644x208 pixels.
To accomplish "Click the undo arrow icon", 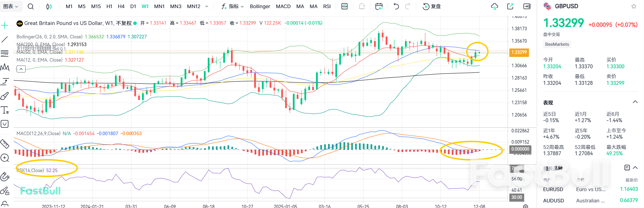I will [x=396, y=6].
